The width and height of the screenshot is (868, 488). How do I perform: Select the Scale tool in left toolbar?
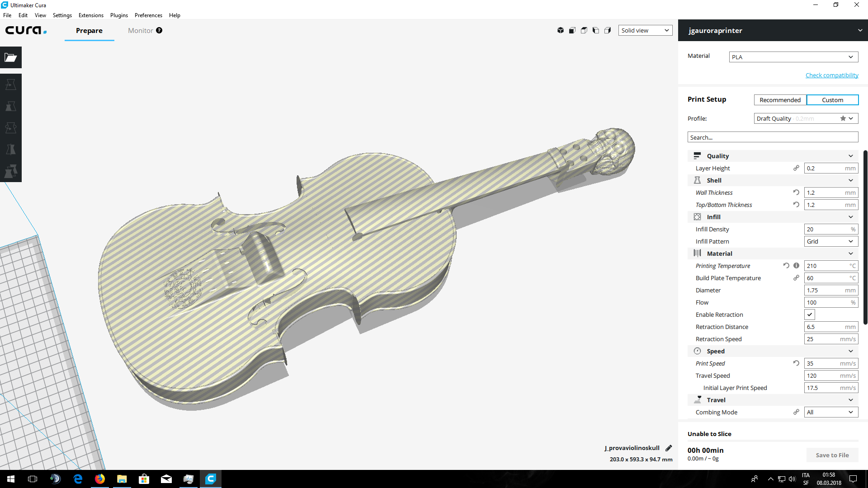pos(11,106)
